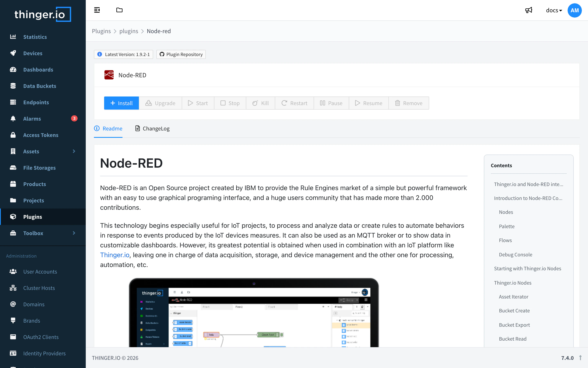The width and height of the screenshot is (588, 368).
Task: Follow the Thinger.io link in the readme
Action: [115, 255]
